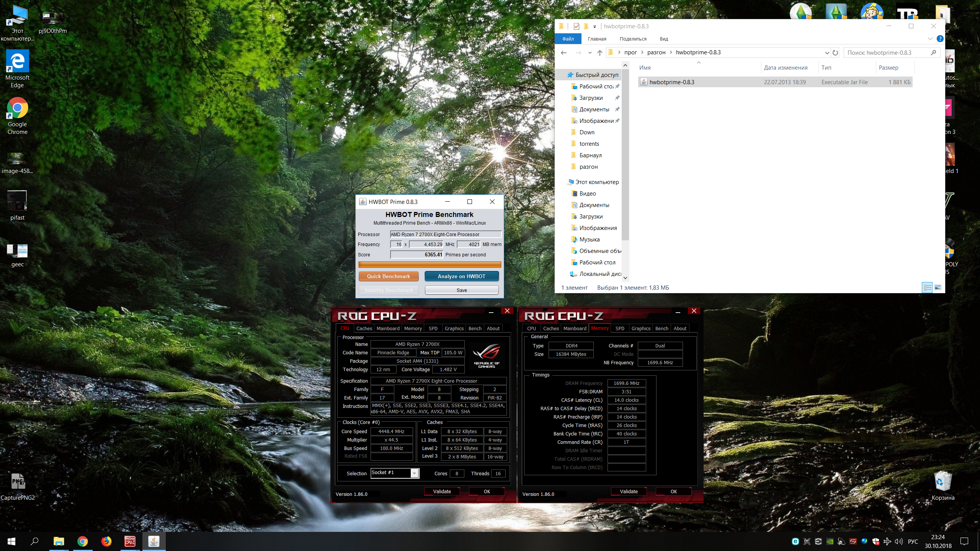This screenshot has height=551, width=980.
Task: Open Caches tab in right CPU-Z window
Action: point(551,328)
